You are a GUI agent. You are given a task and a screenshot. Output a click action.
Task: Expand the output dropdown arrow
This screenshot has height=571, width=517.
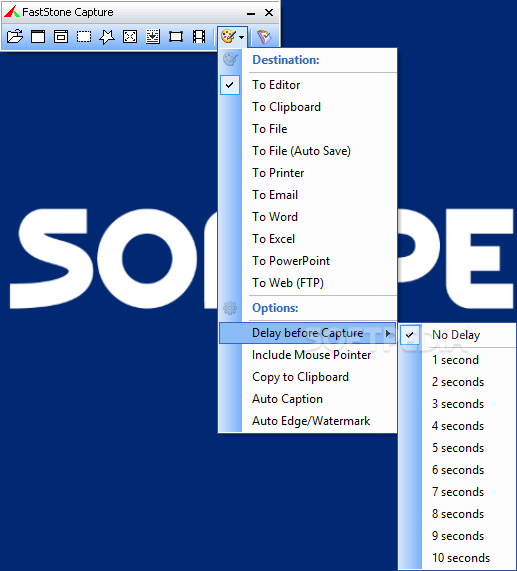[x=241, y=37]
